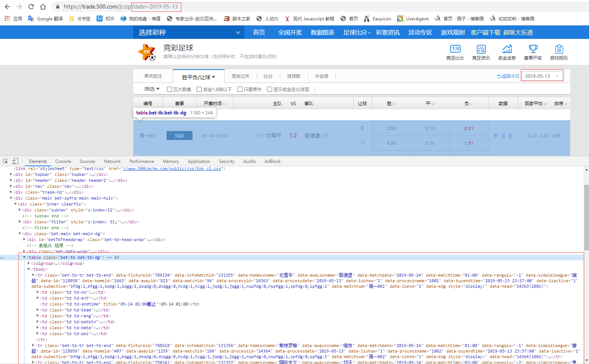Open the 知乎 bookmark
This screenshot has width=589, height=364.
pos(106,19)
